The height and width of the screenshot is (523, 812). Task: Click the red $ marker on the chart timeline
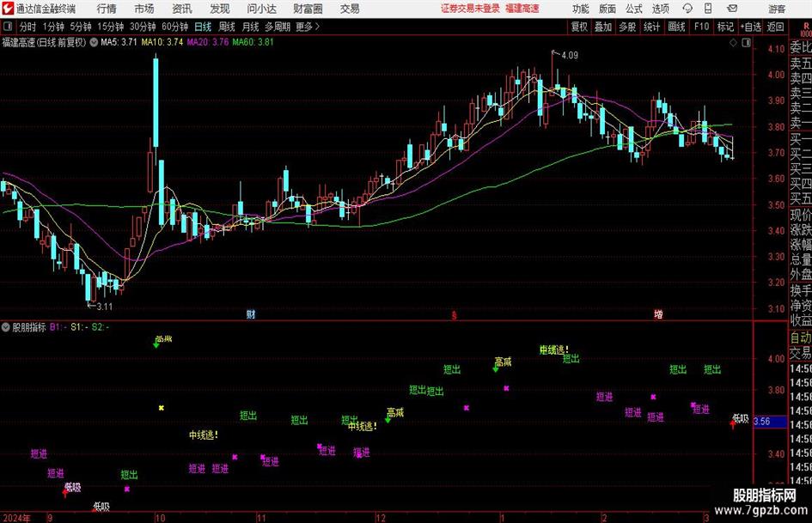click(x=455, y=315)
